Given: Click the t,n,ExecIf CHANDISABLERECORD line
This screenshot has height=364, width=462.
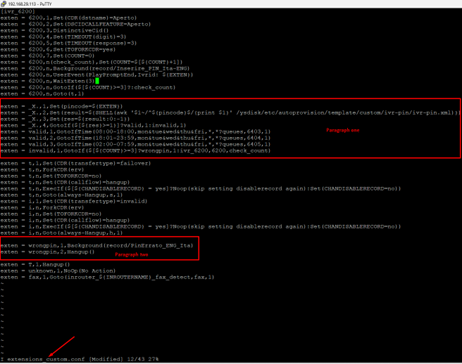Looking at the screenshot, I should tap(200, 189).
